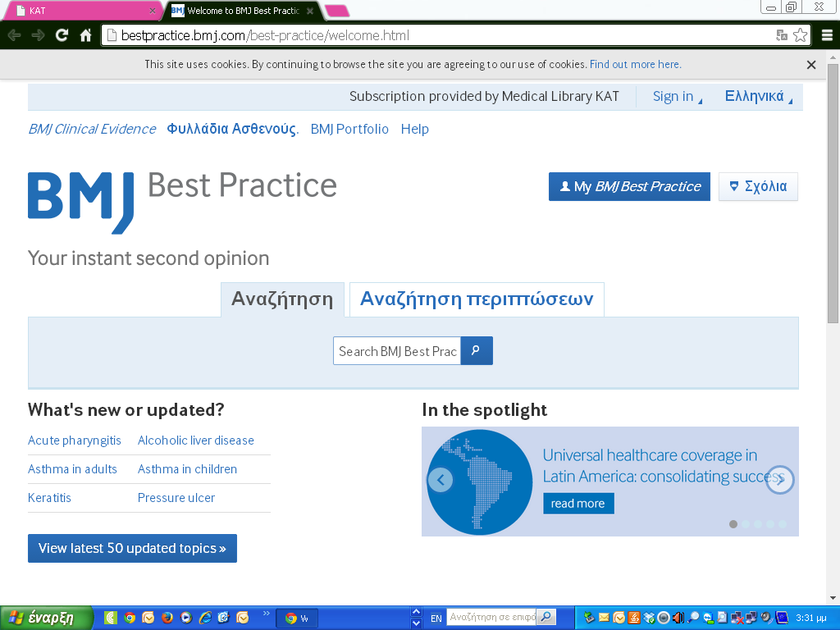The height and width of the screenshot is (630, 840).
Task: Open the Chrome hamburger menu
Action: click(x=827, y=35)
